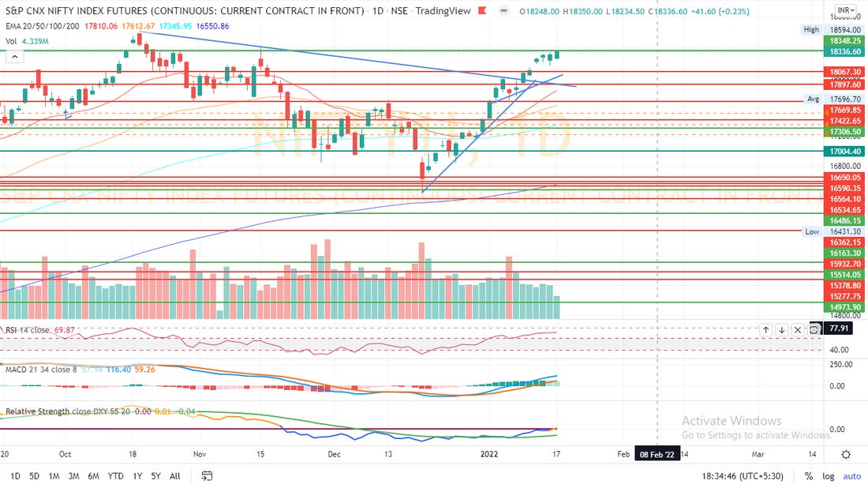868x488 pixels.
Task: Select the Vol 4.339M legend
Action: point(27,41)
